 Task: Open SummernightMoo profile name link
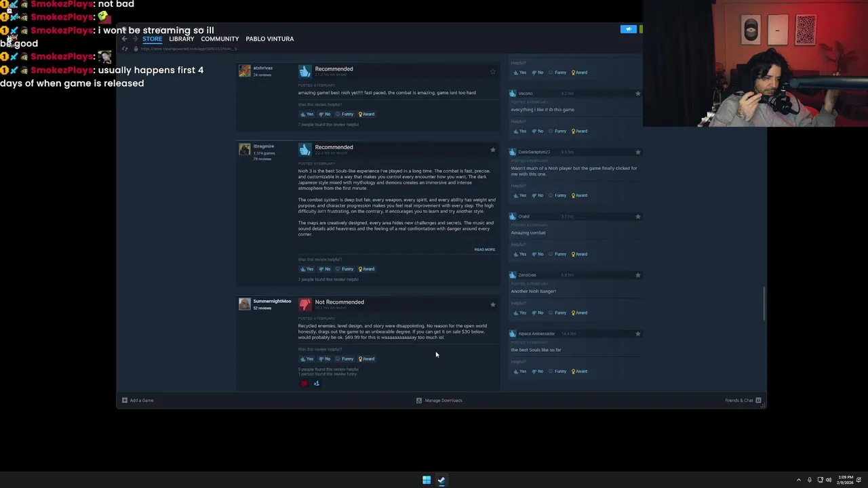(x=272, y=301)
